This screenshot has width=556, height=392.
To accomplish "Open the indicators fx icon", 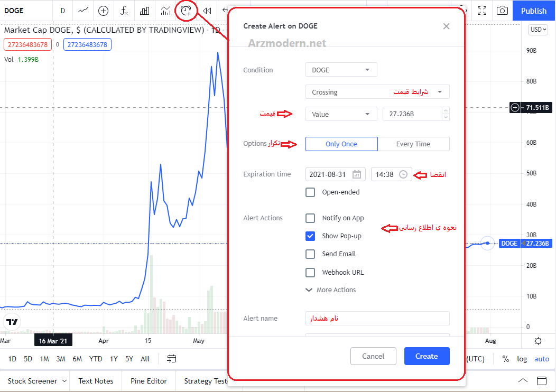I will [124, 11].
